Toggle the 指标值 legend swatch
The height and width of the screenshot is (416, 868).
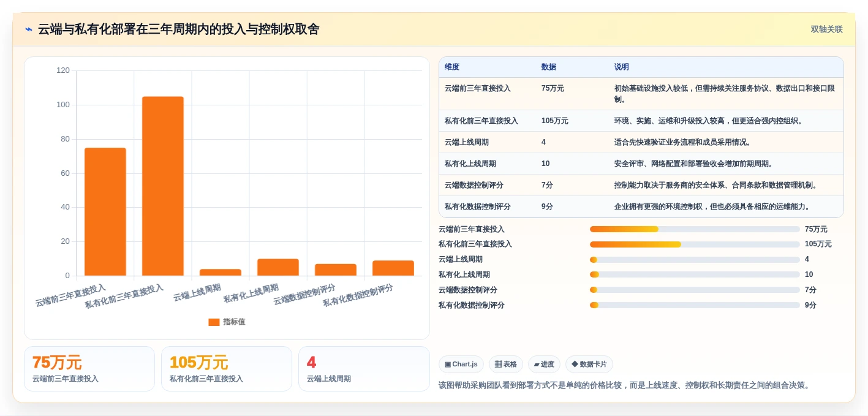[214, 322]
